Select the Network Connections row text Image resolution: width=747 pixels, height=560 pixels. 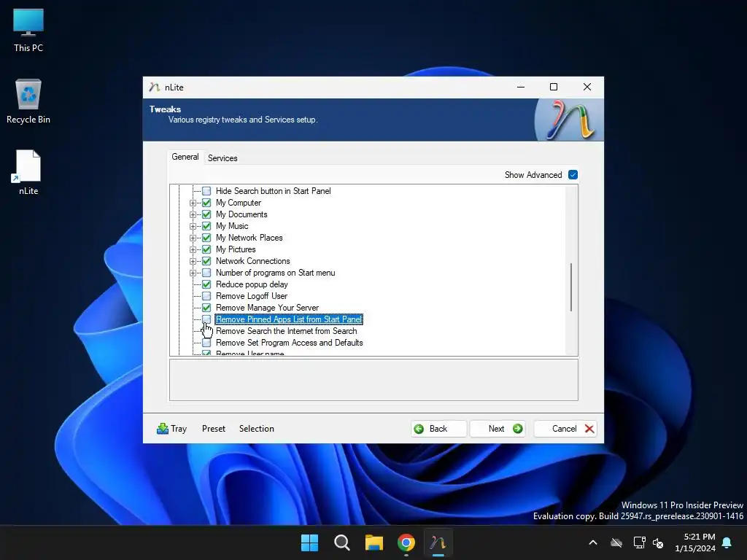point(252,261)
